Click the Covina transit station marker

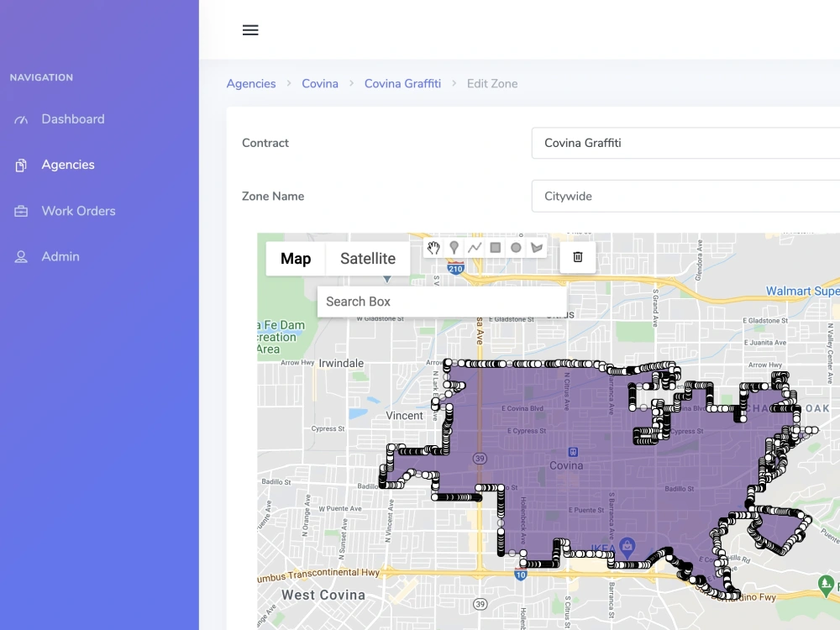(573, 452)
